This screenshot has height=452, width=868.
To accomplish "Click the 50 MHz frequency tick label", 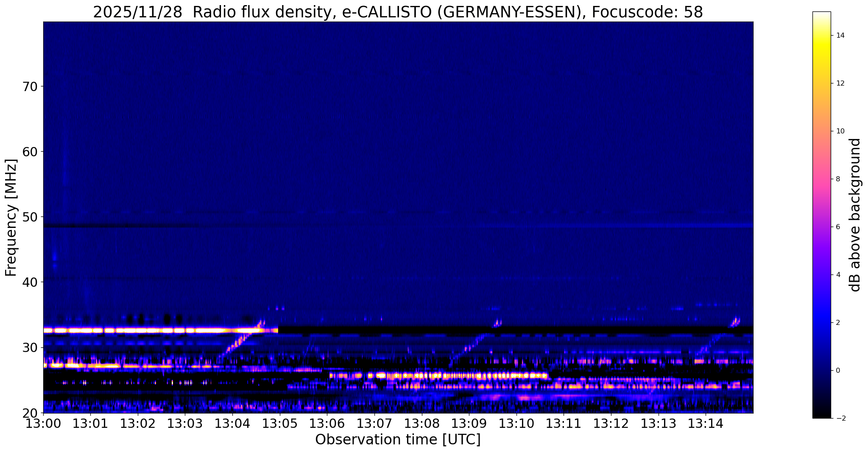I will tap(30, 217).
